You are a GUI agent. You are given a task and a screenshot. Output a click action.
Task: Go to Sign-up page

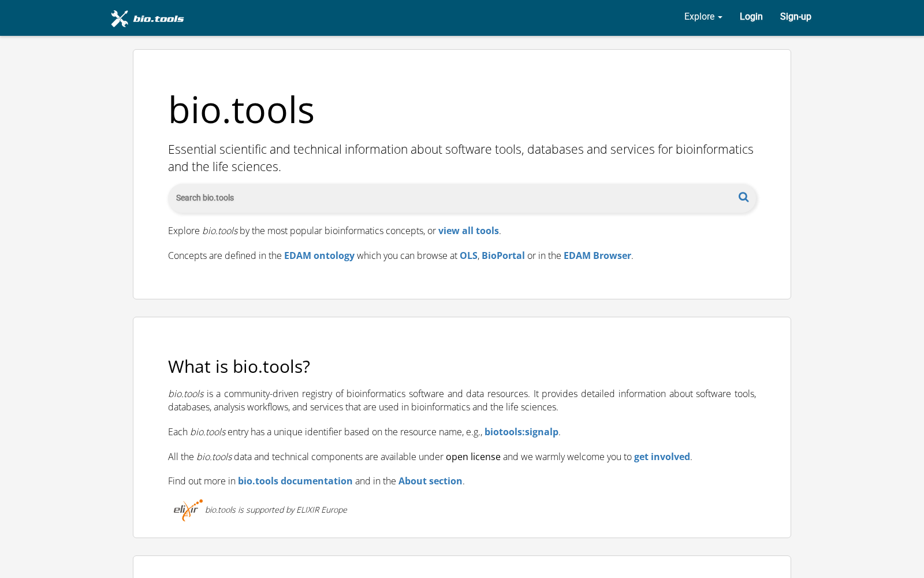click(x=795, y=17)
